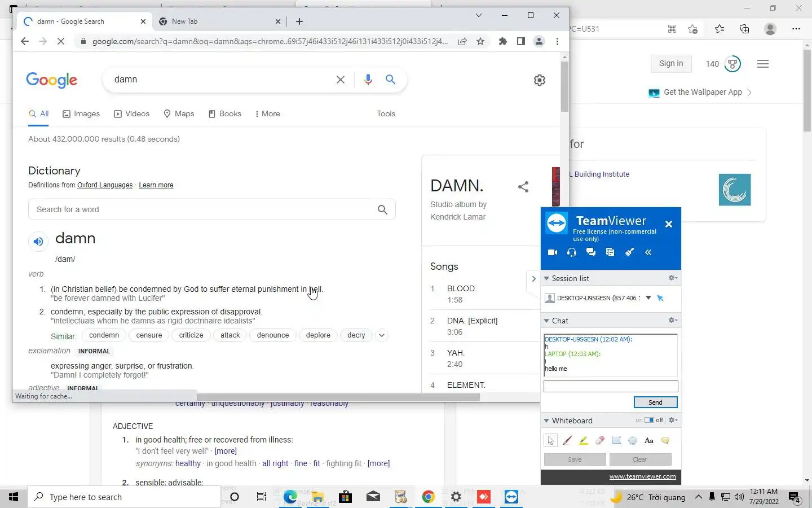
Task: Select whiteboard yellow highlighter tool
Action: click(x=584, y=440)
